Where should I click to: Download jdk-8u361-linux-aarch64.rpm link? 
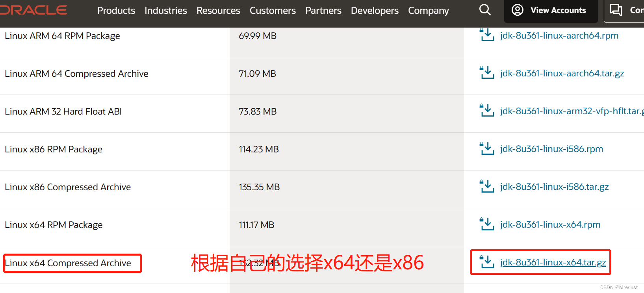click(x=559, y=35)
